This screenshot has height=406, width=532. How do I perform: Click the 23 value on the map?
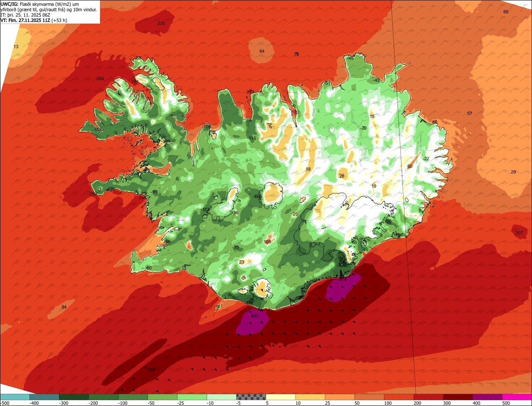click(242, 262)
